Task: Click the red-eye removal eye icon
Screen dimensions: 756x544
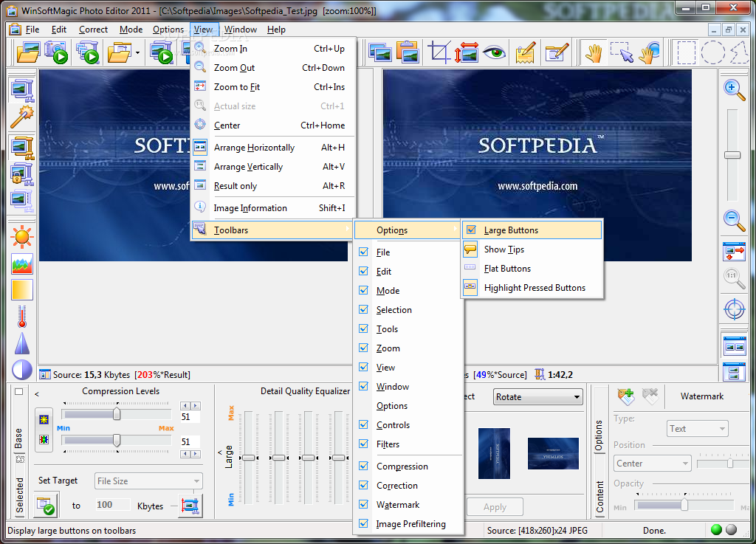Action: click(495, 52)
